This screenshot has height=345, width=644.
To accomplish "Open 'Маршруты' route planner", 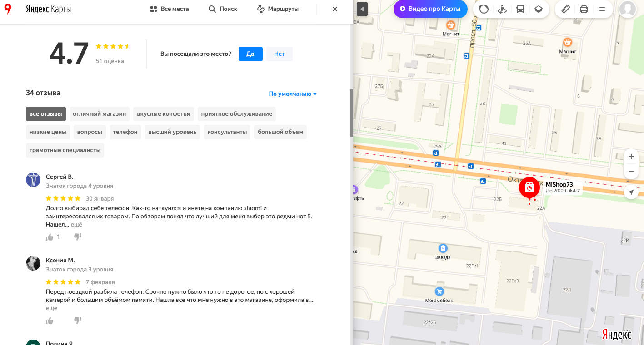I will (278, 9).
